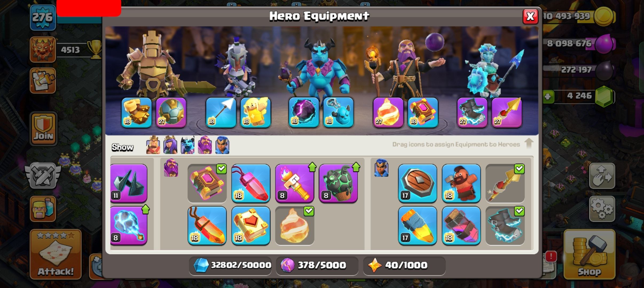Select the Grand Warden filter icon

pos(205,145)
